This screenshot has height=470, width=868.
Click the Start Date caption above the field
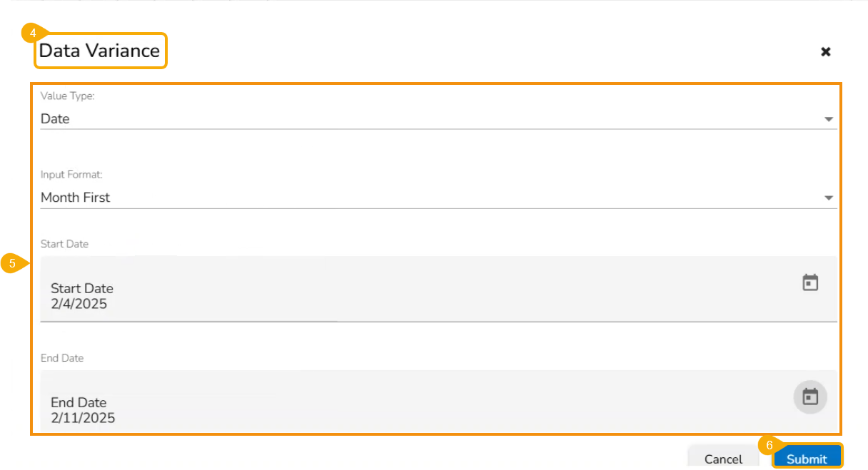coord(64,244)
